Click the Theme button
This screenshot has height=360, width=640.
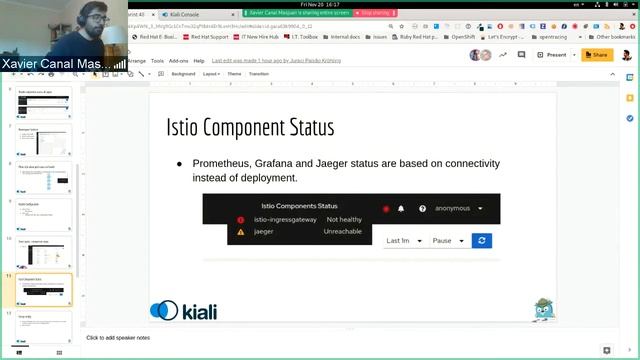click(x=234, y=74)
